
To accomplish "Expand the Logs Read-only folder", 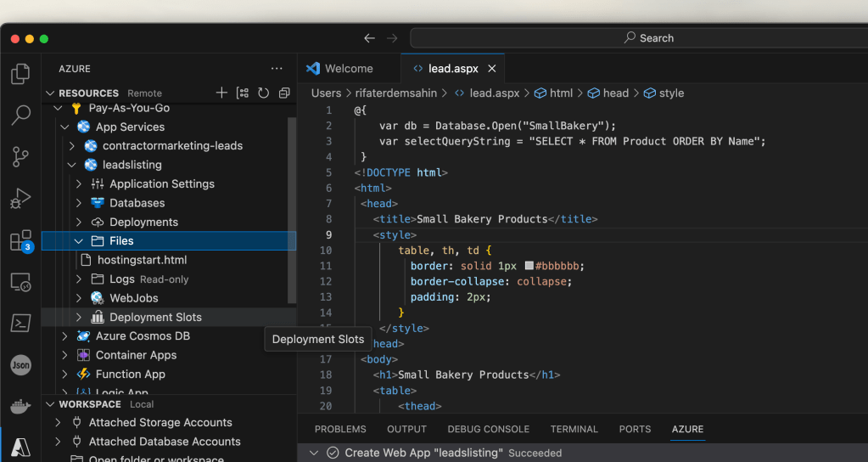I will click(79, 279).
